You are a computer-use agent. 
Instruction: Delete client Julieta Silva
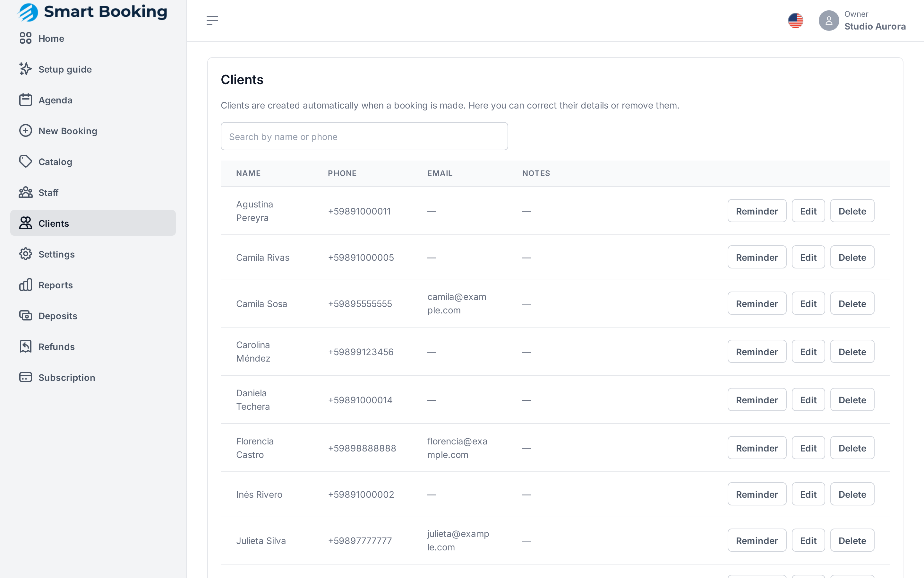click(852, 540)
